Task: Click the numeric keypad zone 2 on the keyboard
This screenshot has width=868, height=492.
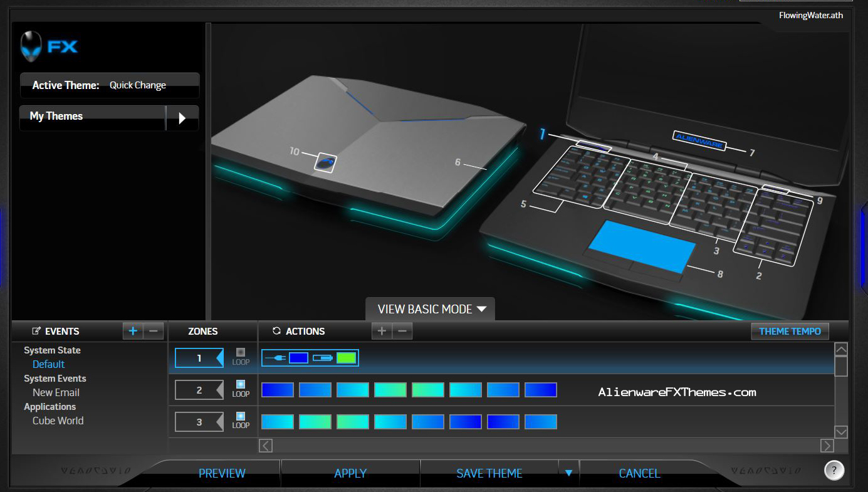Action: 775,228
